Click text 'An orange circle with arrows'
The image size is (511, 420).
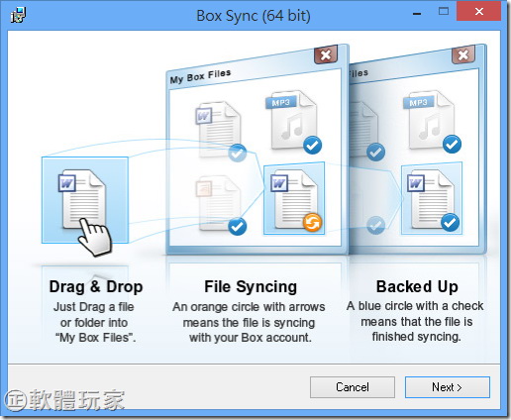[x=249, y=307]
